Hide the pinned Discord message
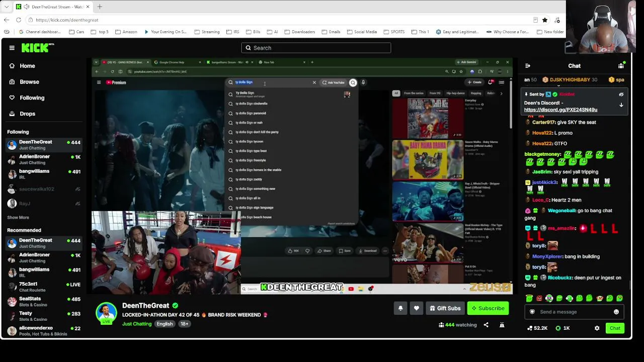 (621, 95)
